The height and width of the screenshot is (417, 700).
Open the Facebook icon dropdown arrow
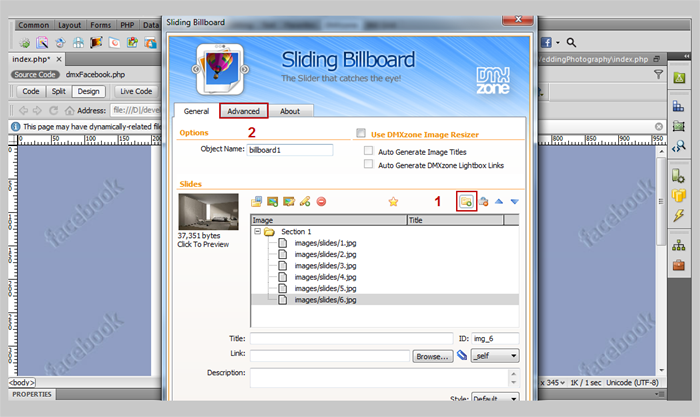click(x=557, y=43)
